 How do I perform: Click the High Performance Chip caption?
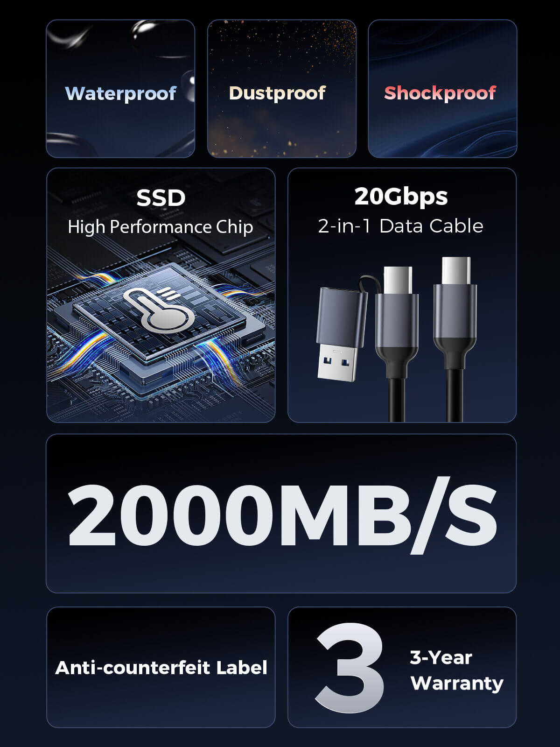click(x=161, y=227)
